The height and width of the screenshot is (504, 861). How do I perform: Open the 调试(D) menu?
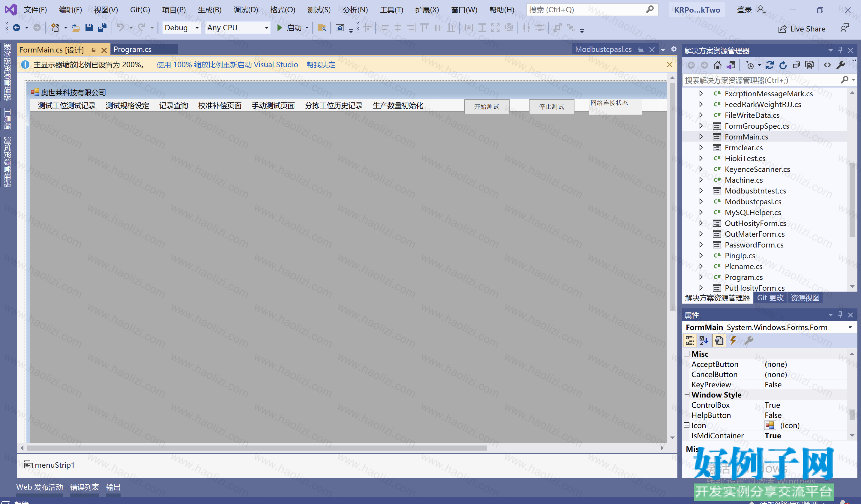(246, 10)
